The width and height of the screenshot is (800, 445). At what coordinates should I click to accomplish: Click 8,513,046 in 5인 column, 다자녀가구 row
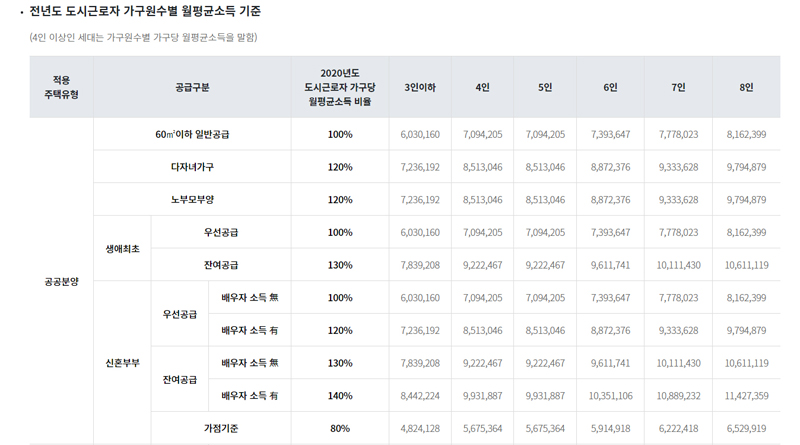point(545,167)
